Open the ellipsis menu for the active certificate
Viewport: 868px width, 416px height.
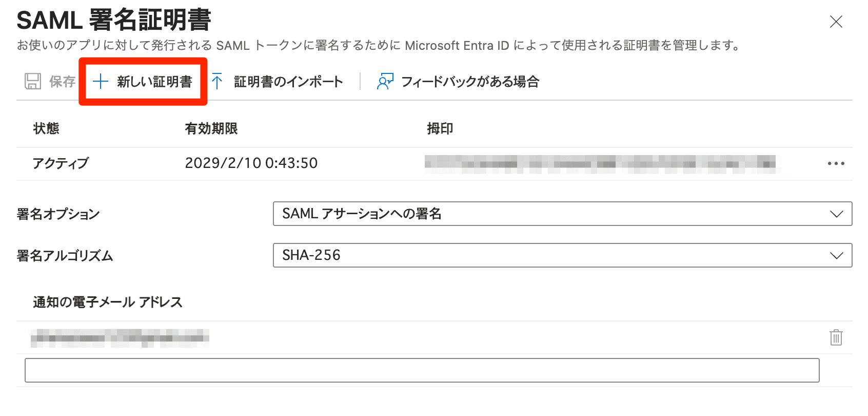click(836, 163)
